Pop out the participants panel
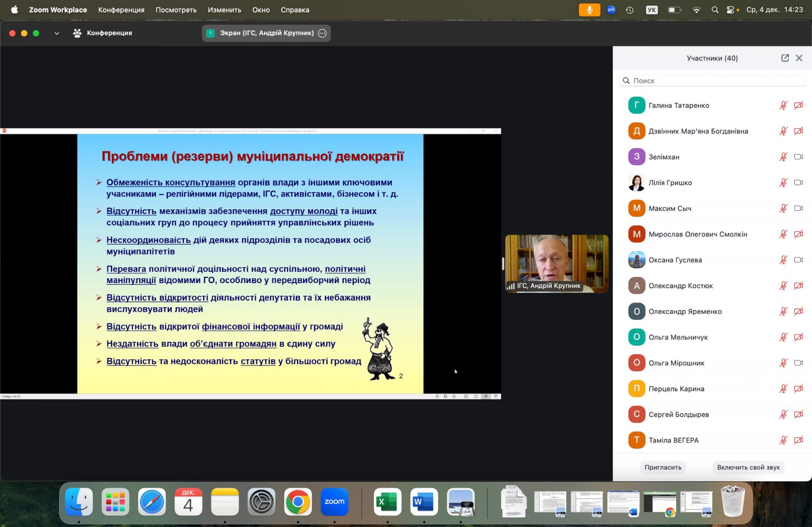 coord(785,58)
